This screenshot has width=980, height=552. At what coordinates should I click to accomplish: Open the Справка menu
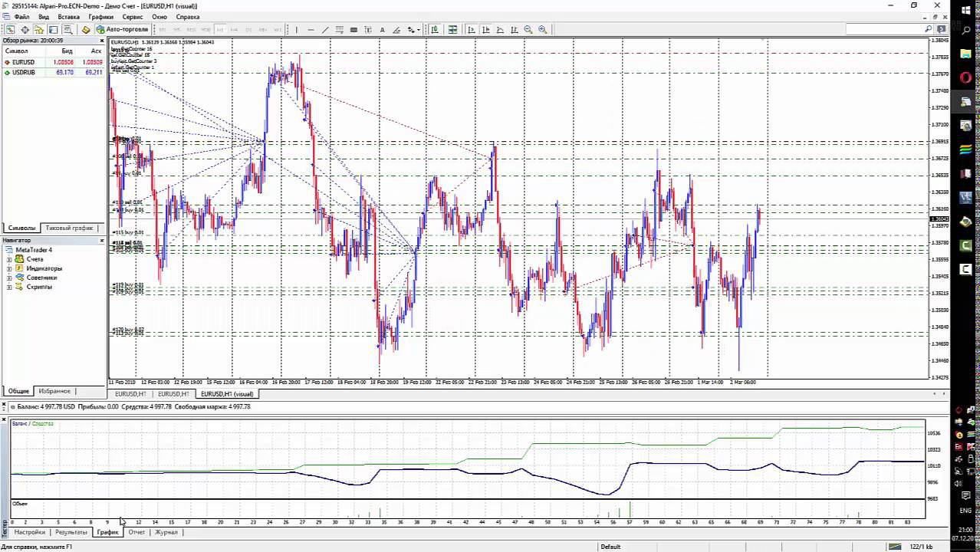[188, 17]
